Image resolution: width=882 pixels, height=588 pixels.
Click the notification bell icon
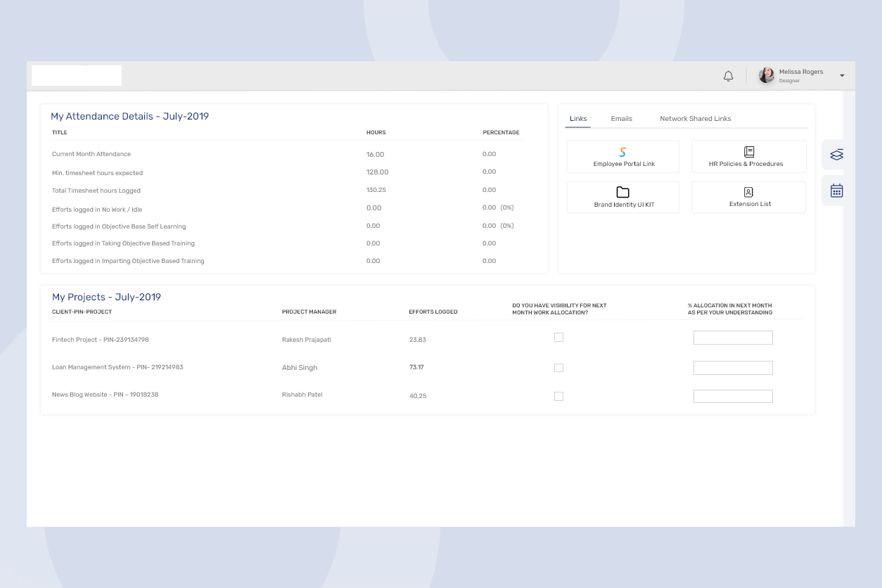tap(728, 76)
